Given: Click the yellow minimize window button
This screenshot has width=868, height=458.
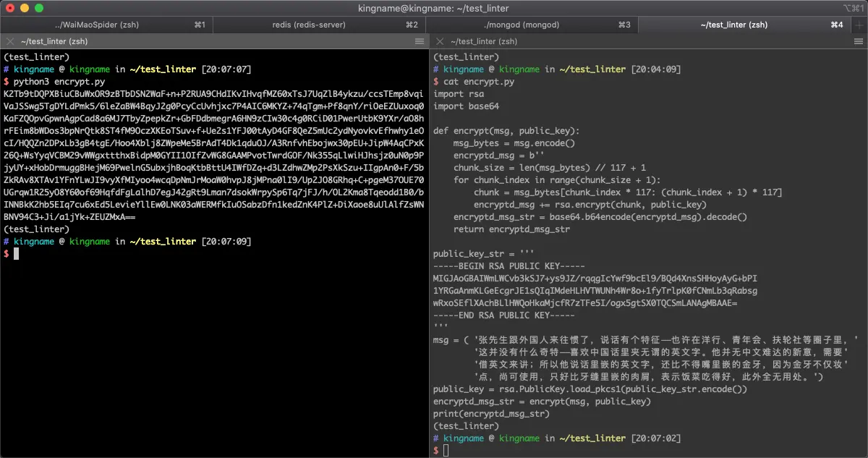Looking at the screenshot, I should (x=25, y=8).
